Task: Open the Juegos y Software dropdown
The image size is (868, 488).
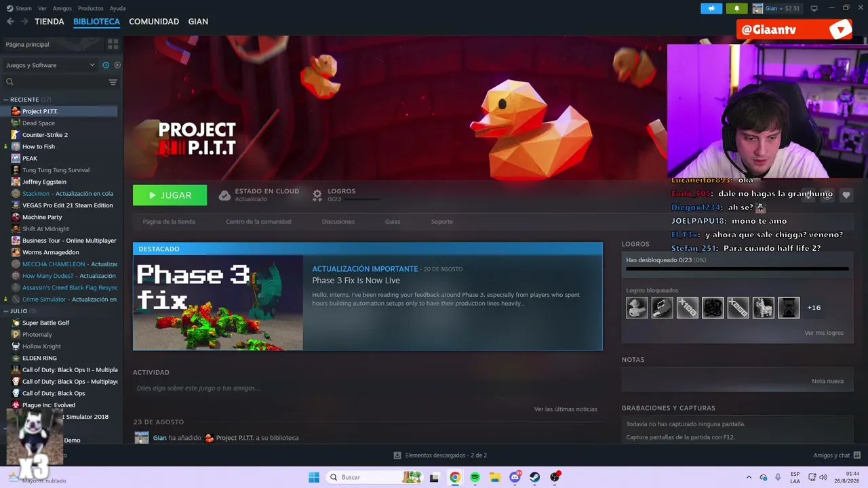Action: [50, 65]
